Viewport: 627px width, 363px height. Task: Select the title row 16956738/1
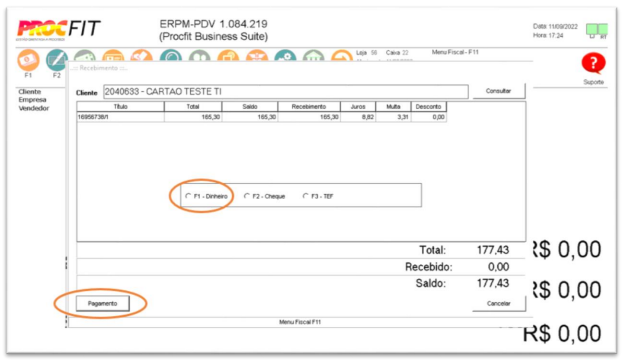point(262,117)
